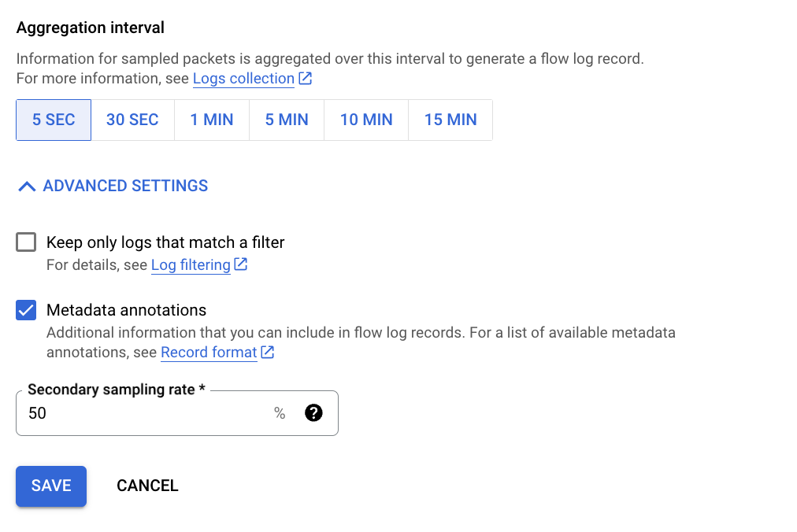797x532 pixels.
Task: Open the Logs collection documentation link
Action: [243, 79]
